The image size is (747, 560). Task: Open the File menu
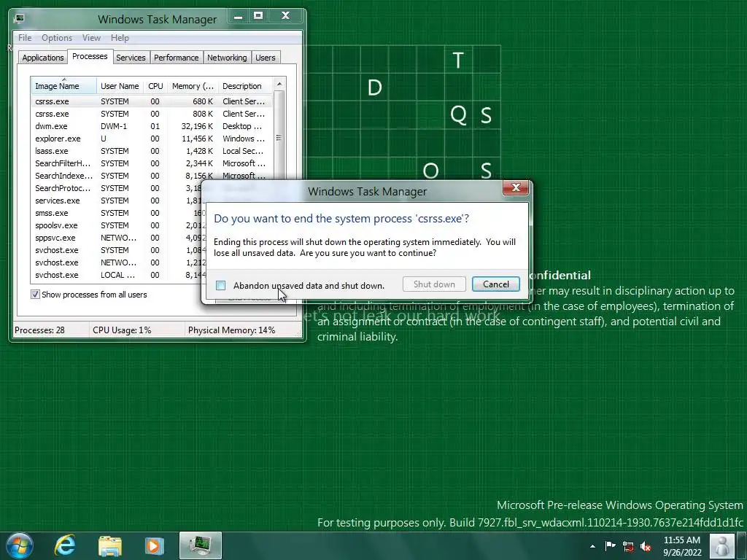25,38
